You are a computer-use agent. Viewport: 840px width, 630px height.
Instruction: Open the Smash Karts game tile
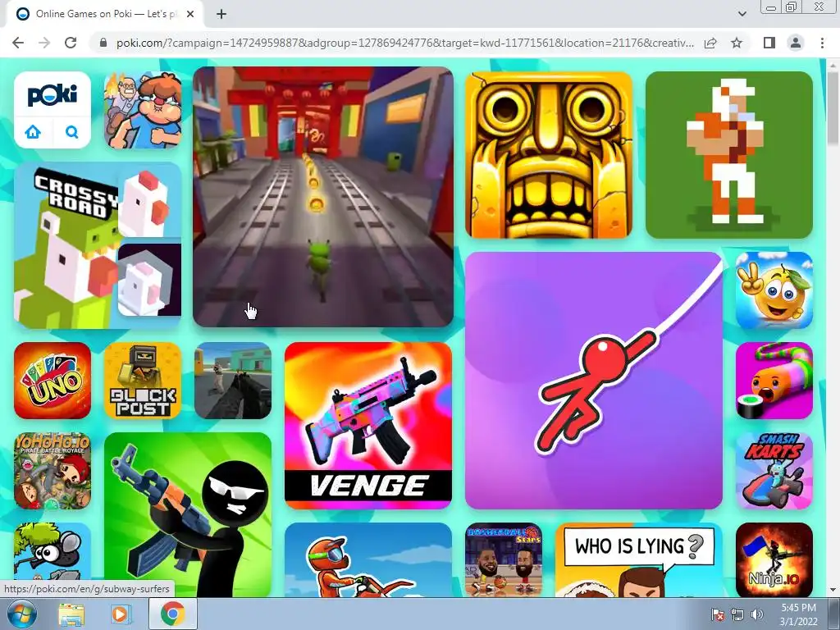(x=774, y=471)
